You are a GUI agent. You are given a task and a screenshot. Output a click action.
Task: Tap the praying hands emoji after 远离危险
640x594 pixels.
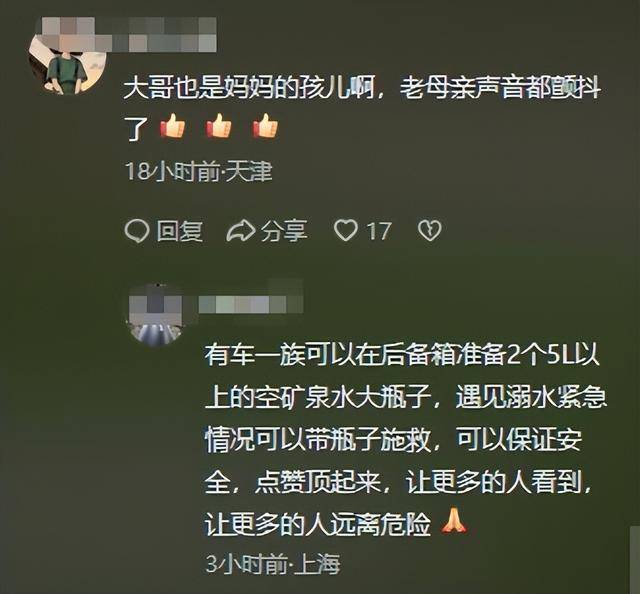[x=453, y=522]
